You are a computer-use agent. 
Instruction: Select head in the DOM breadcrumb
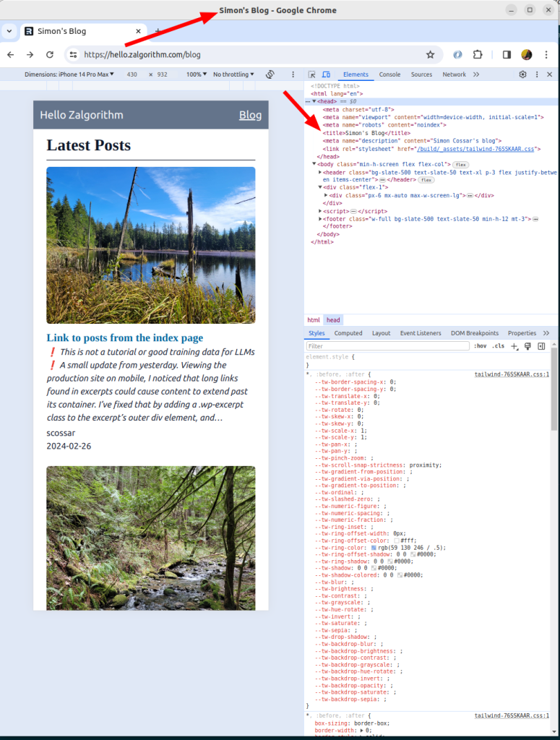333,320
